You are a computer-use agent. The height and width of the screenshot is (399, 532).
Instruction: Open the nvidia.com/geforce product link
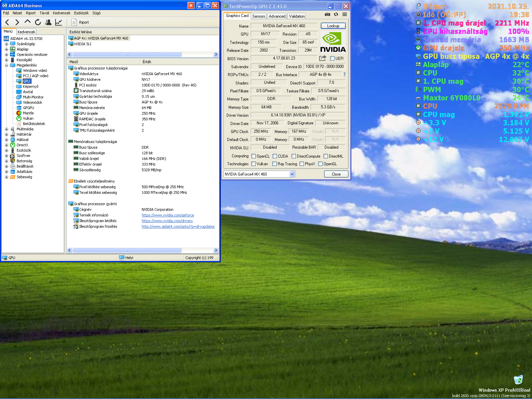coord(168,215)
